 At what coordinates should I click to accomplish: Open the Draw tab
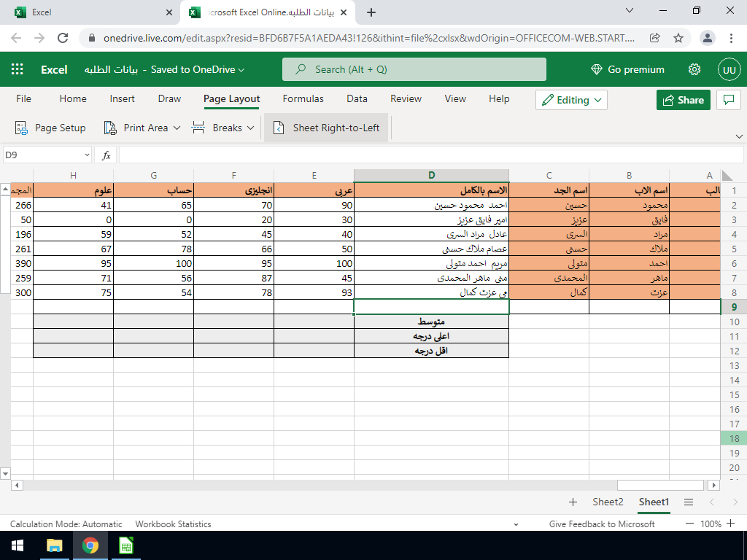pyautogui.click(x=169, y=98)
